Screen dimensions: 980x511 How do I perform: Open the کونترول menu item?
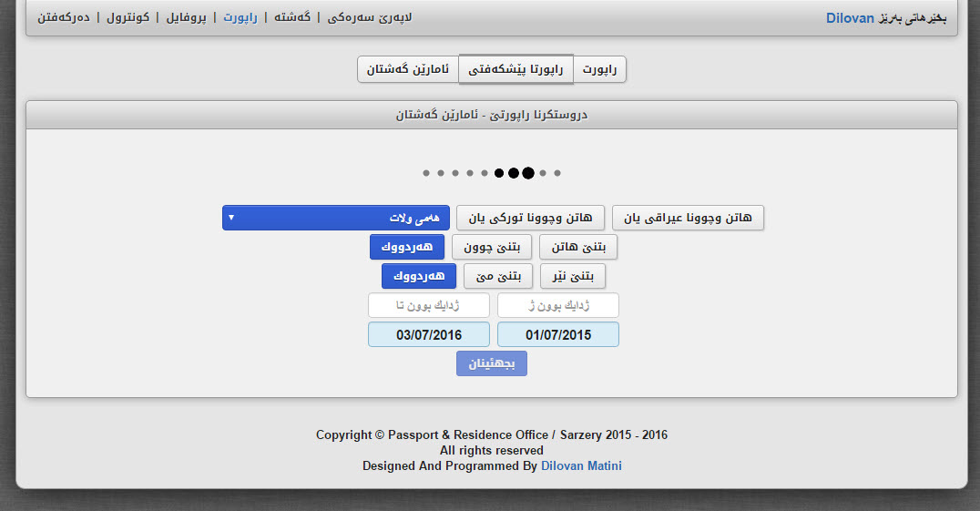point(128,17)
